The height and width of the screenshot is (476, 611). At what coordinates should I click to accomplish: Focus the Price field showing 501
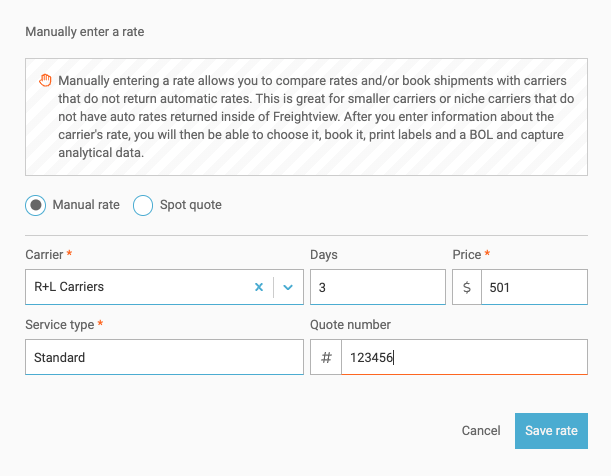coord(533,287)
